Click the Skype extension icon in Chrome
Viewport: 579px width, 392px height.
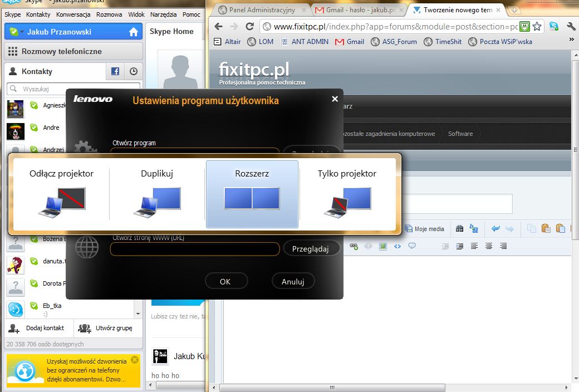(x=554, y=26)
